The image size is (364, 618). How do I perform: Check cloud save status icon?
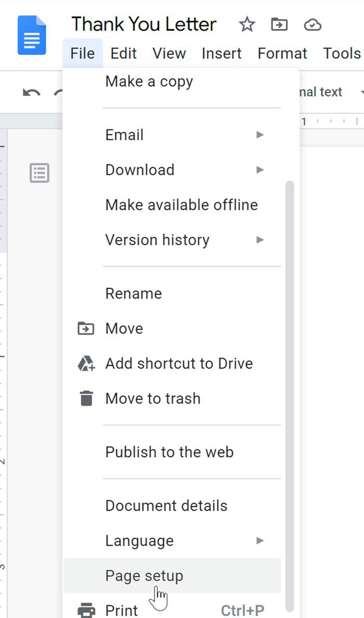click(313, 24)
